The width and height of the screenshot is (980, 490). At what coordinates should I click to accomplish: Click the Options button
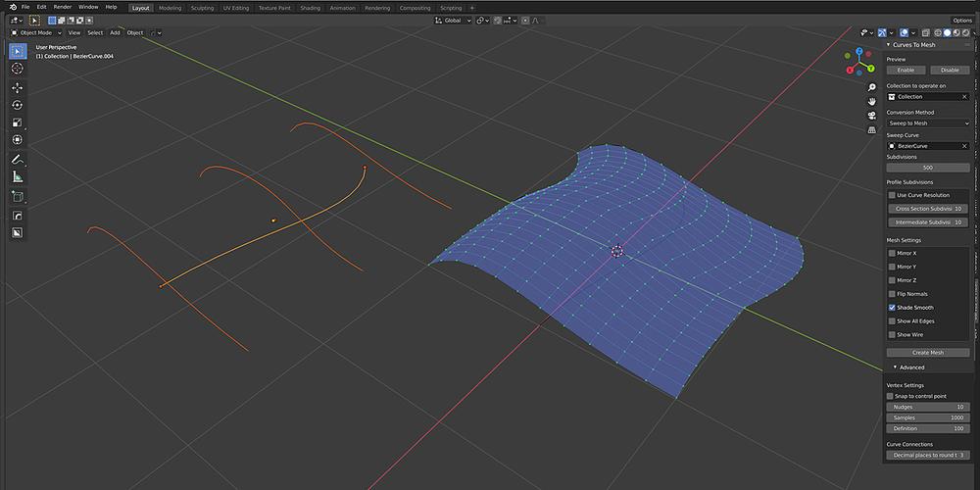click(962, 20)
